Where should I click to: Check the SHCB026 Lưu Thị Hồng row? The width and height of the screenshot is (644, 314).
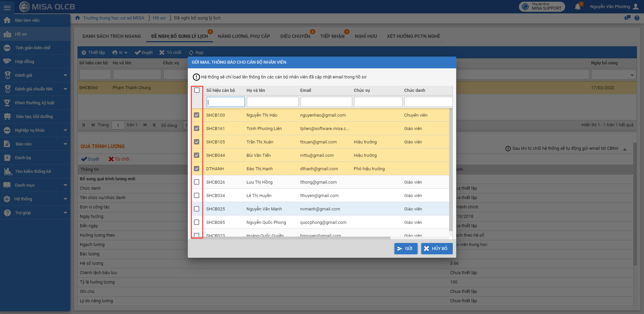point(197,182)
